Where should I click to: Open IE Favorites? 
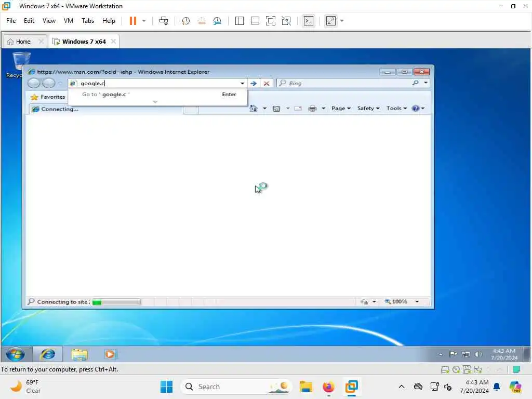point(48,97)
